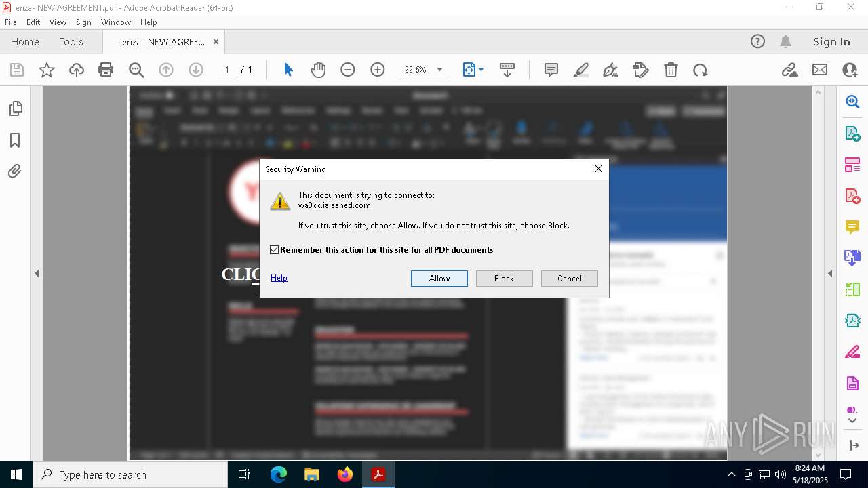This screenshot has width=868, height=488.
Task: Uncheck Remember this action checkbox
Action: pos(274,250)
